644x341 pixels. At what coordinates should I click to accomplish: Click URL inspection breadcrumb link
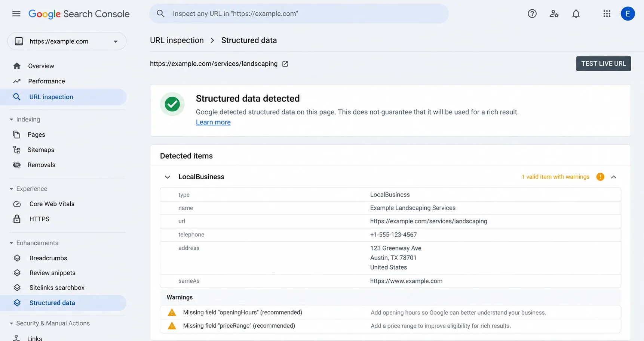tap(177, 40)
